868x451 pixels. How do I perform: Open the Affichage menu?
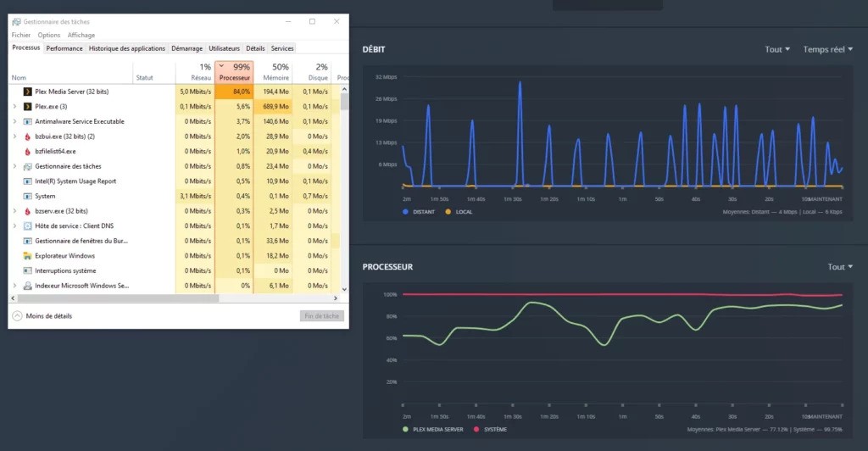(81, 35)
